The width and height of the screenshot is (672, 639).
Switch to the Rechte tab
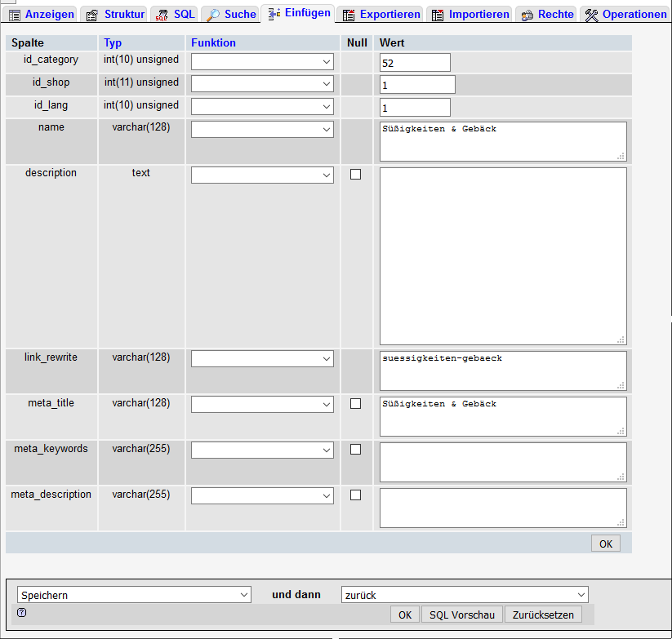(547, 15)
